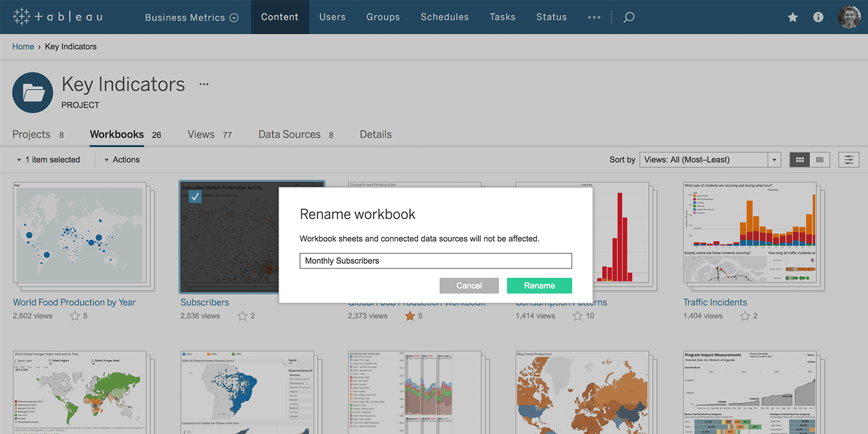Screen dimensions: 868x434
Task: Open the info help icon
Action: tap(818, 17)
